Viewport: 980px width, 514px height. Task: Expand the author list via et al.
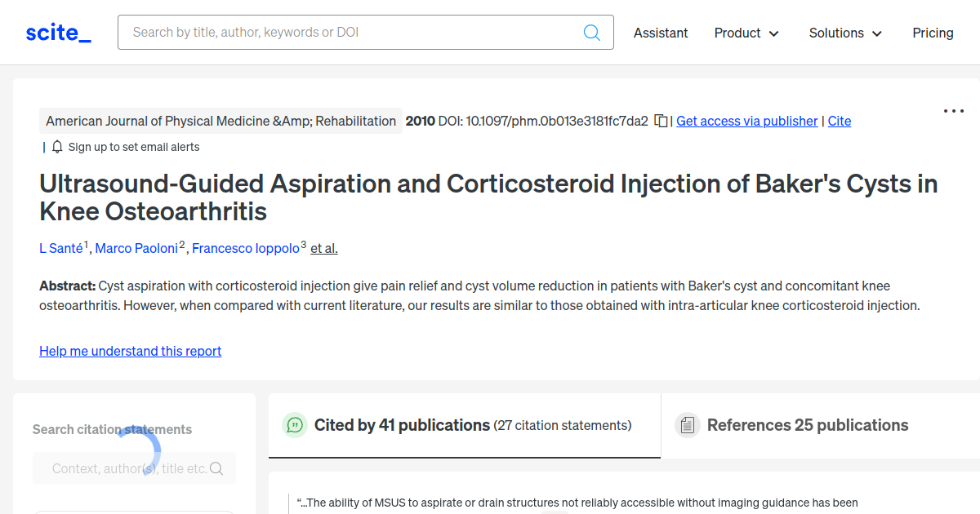point(323,248)
